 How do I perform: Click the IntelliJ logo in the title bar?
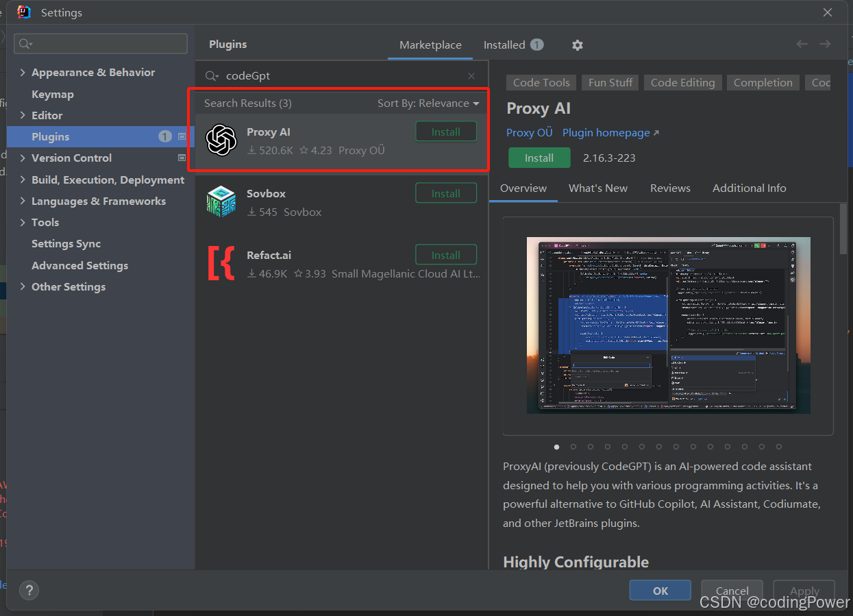(x=24, y=12)
